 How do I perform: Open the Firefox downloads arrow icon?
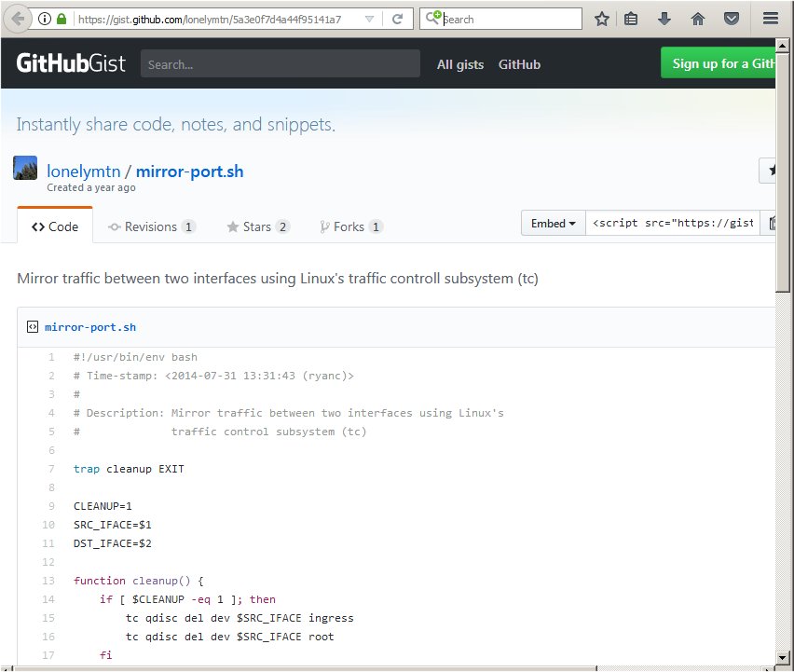tap(664, 19)
